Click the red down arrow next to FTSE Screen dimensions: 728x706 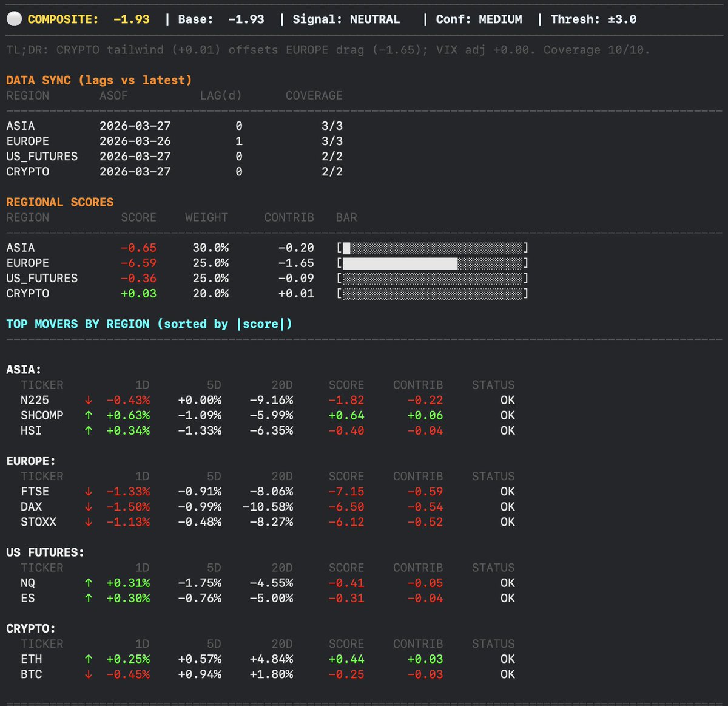89,492
